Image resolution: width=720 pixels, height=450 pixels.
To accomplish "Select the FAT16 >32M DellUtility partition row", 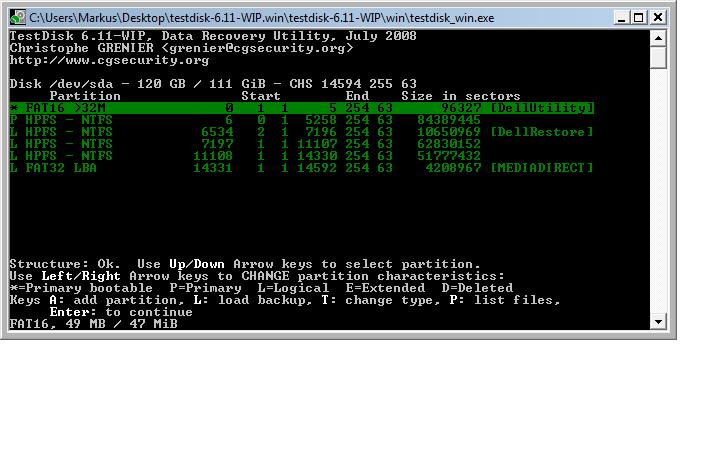I will (x=301, y=108).
